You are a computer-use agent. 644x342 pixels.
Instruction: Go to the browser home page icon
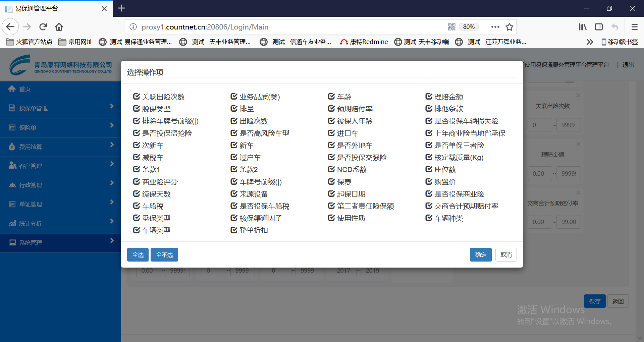[59, 27]
